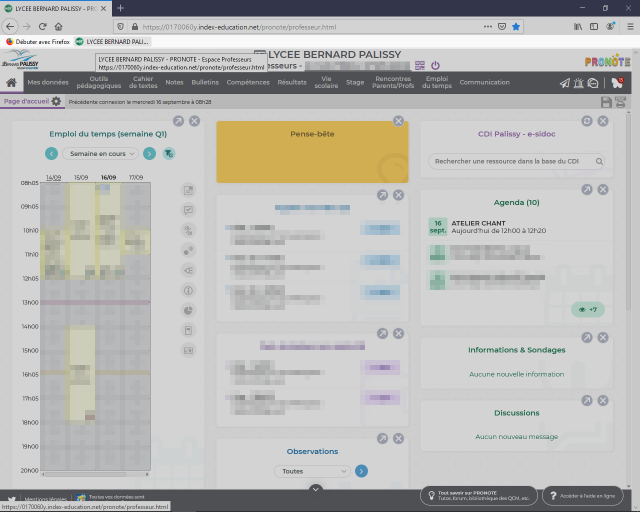Click search magnifier in CDI search box

599,161
